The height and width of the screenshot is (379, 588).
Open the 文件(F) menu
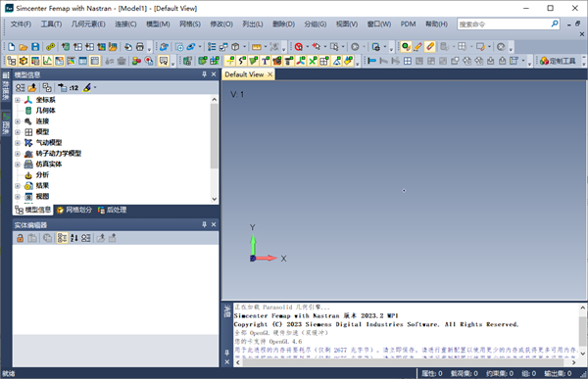pyautogui.click(x=21, y=24)
